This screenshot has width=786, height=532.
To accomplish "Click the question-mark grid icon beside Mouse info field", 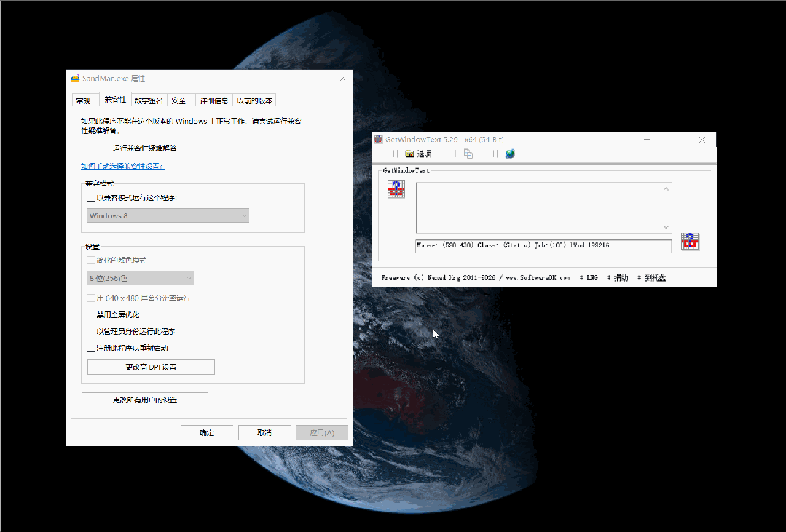I will tap(690, 242).
